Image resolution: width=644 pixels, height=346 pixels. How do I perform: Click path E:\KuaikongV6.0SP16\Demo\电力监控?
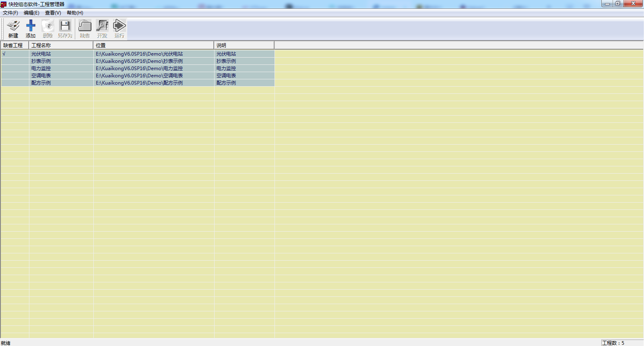click(x=139, y=68)
